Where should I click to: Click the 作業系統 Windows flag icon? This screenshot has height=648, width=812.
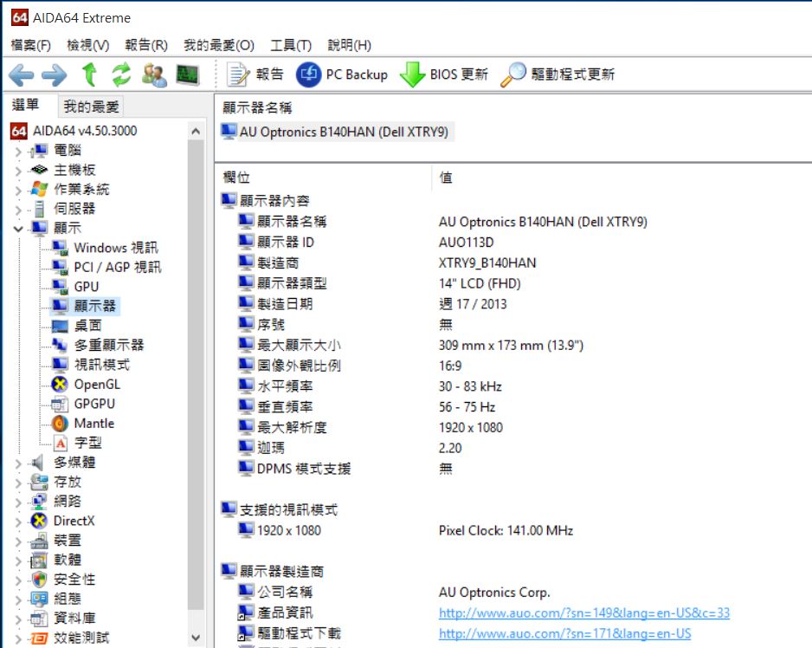(x=39, y=189)
